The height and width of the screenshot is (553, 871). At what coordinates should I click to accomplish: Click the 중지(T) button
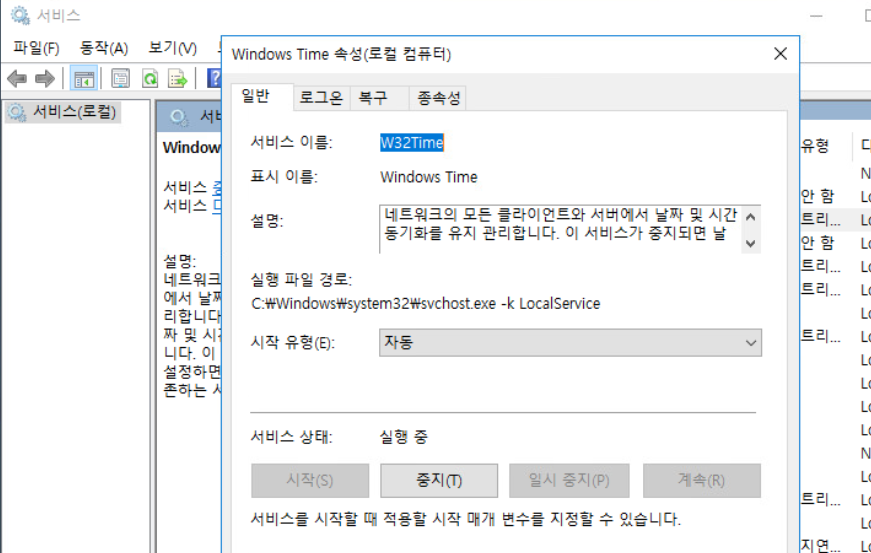tap(439, 480)
